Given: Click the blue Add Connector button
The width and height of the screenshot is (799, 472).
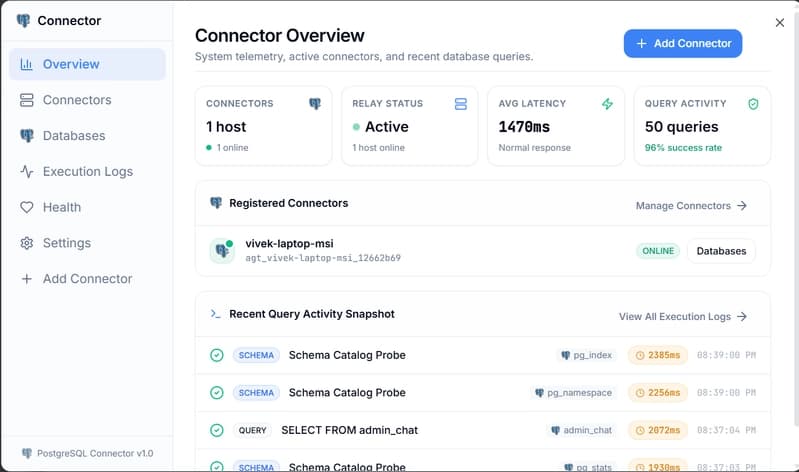Looking at the screenshot, I should [x=683, y=43].
